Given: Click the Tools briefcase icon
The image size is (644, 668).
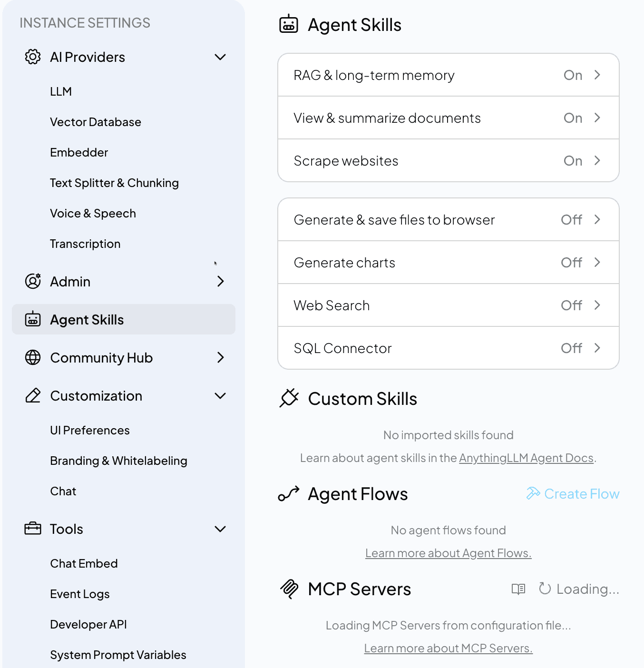Looking at the screenshot, I should pyautogui.click(x=33, y=529).
